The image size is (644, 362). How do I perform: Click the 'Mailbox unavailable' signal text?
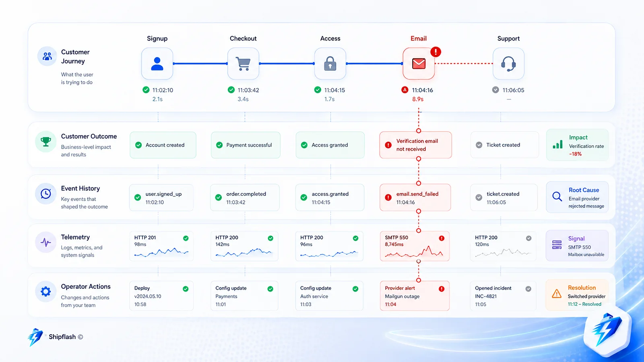coord(586,255)
